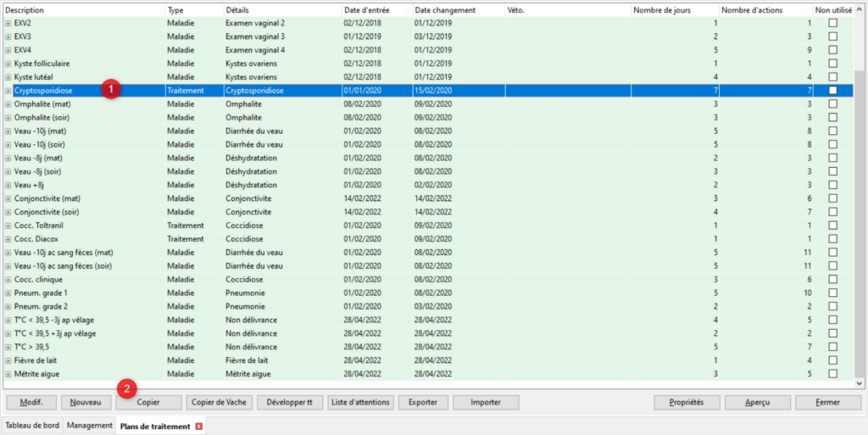
Task: Toggle Non utilisé checkbox for Cryptosporidiose
Action: click(x=832, y=91)
